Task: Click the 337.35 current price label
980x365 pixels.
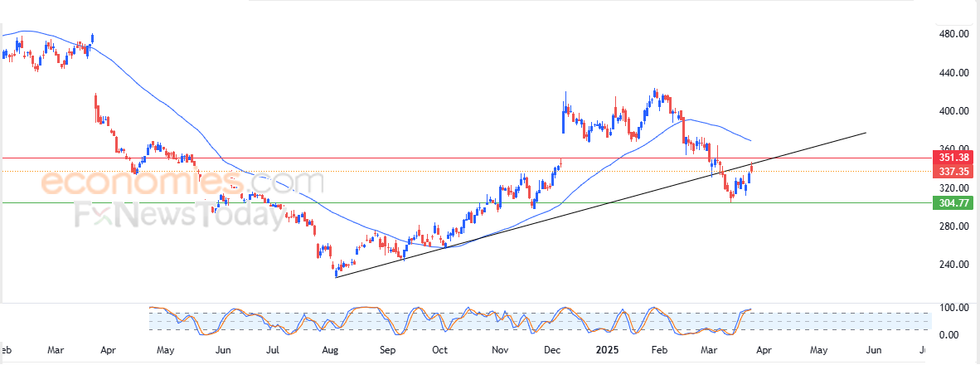Action: 952,171
